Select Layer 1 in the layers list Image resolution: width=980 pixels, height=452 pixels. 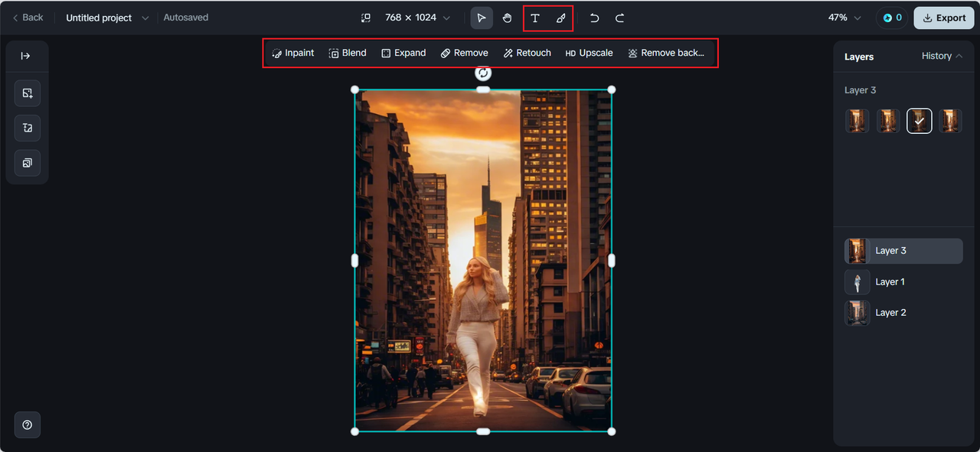point(903,282)
